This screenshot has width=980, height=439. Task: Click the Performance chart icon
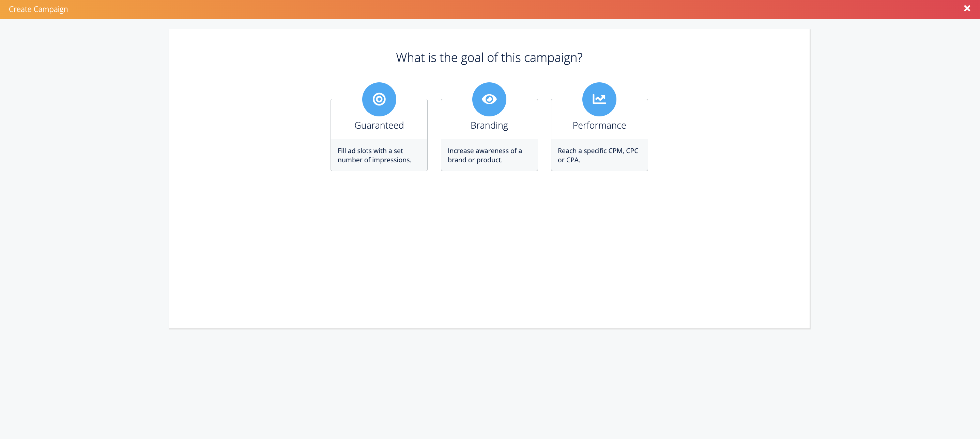click(599, 99)
